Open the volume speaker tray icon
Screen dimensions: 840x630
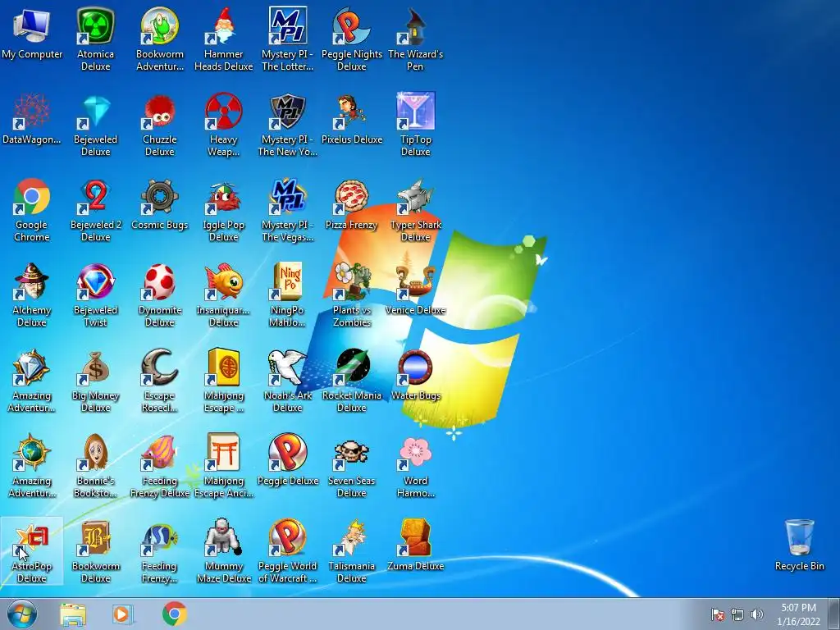point(756,614)
